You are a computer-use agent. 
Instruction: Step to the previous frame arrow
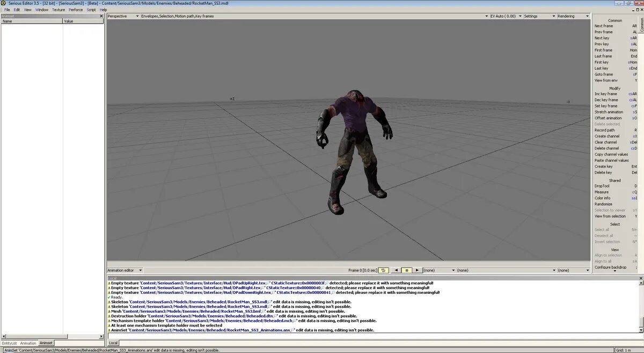click(396, 270)
